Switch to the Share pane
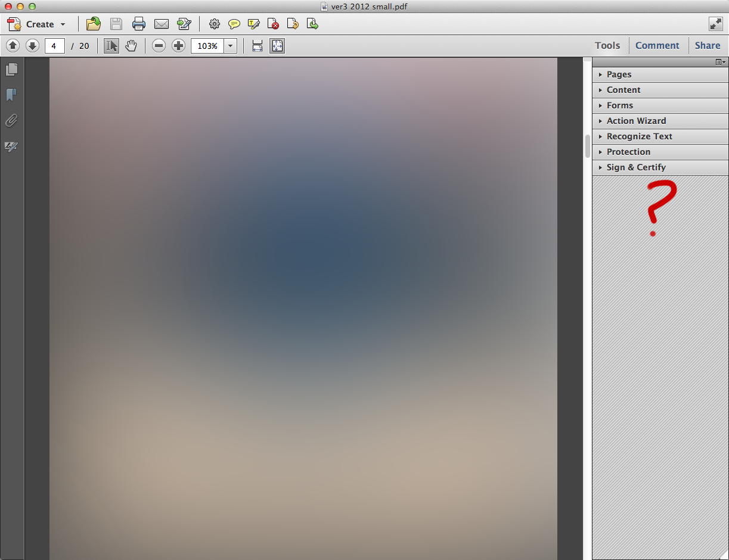 708,45
